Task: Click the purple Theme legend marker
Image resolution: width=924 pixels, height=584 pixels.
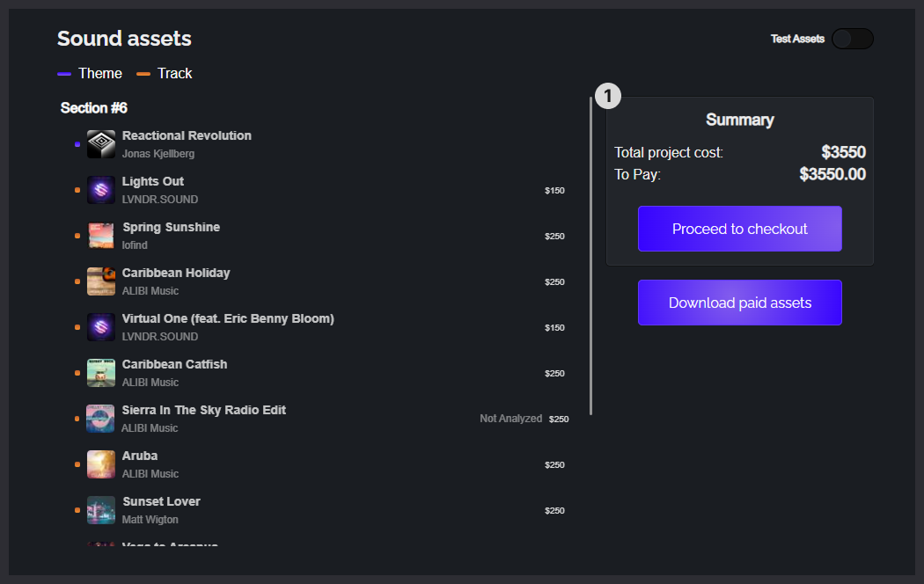Action: [x=64, y=74]
